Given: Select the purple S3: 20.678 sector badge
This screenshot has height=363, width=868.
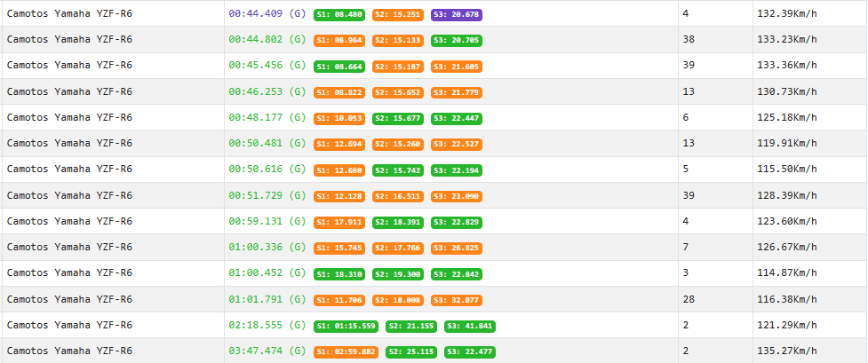Looking at the screenshot, I should [x=457, y=14].
